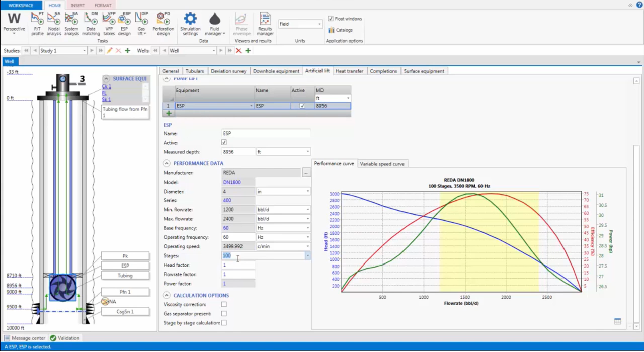Launch Nodal analysis tool
Viewport: 644px width, 352px height.
pyautogui.click(x=54, y=24)
